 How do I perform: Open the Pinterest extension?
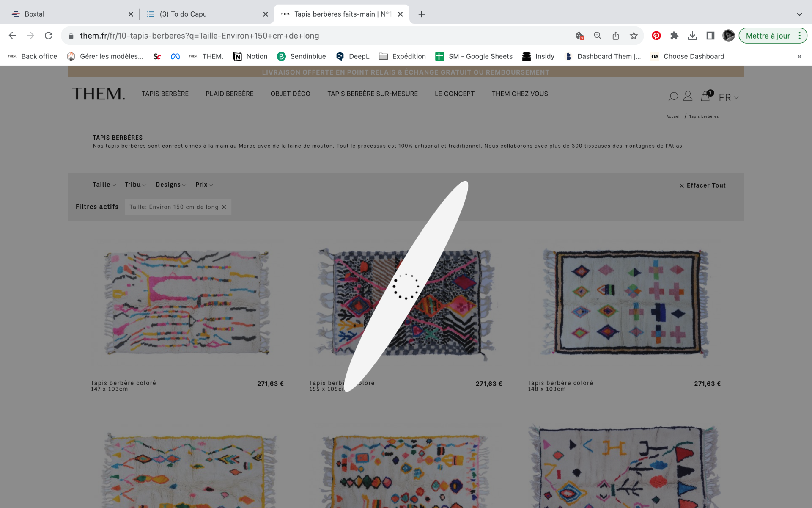tap(656, 36)
